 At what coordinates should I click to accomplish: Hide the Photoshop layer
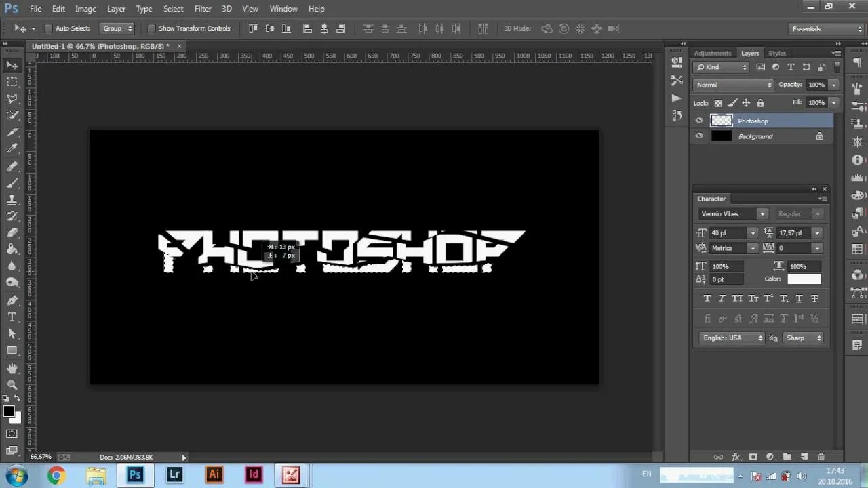coord(699,121)
